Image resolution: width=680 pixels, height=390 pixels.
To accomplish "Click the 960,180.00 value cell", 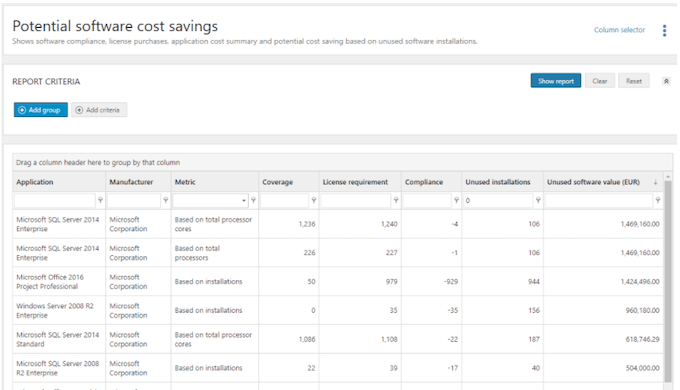I will [603, 310].
